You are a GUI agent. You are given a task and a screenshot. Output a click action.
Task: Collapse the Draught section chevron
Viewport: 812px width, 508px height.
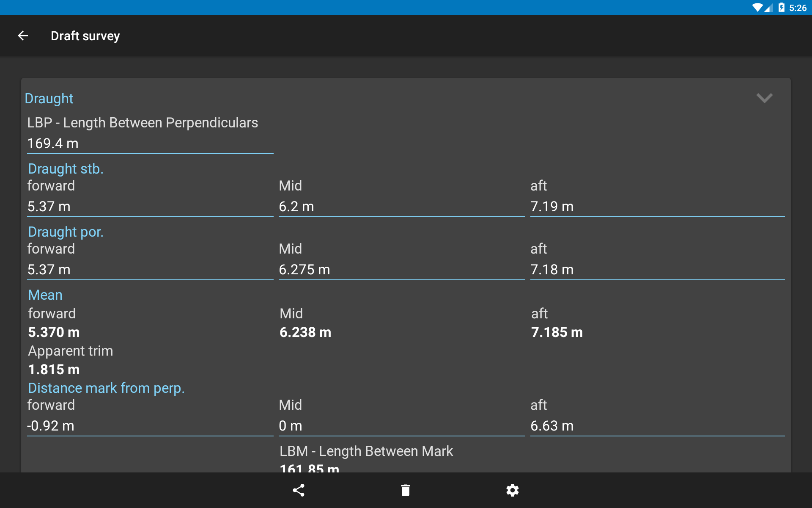tap(764, 98)
